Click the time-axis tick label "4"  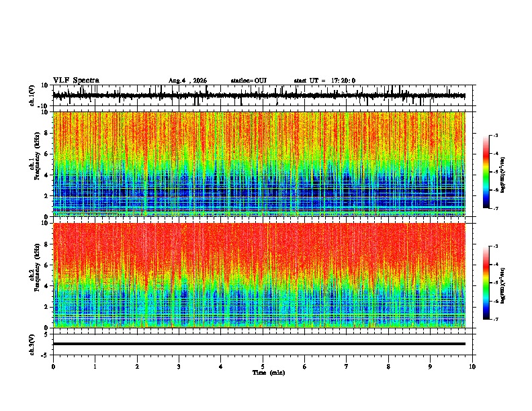[221, 367]
